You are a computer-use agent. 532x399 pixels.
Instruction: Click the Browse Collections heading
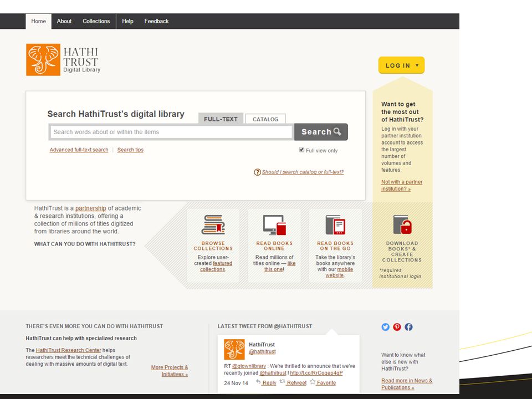click(x=213, y=245)
